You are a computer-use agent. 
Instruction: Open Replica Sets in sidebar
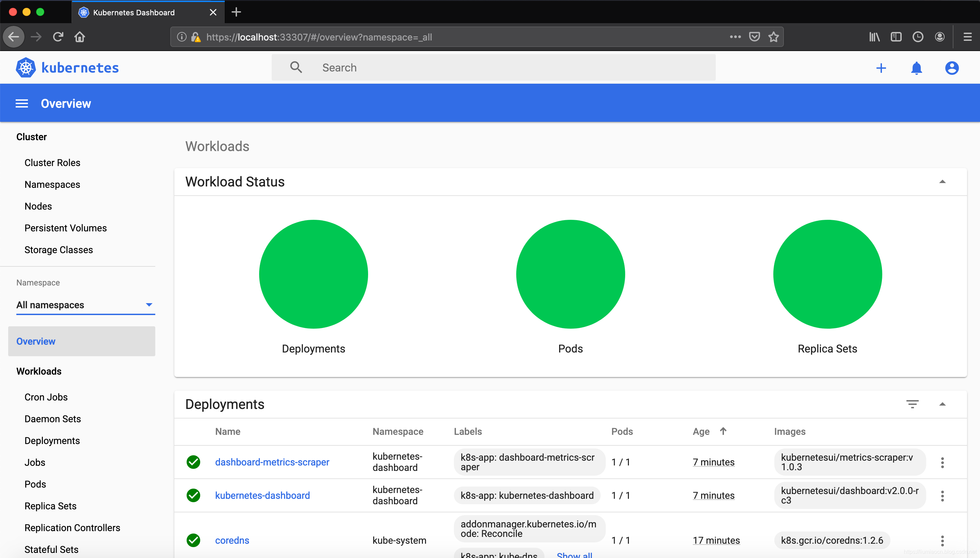(x=51, y=506)
